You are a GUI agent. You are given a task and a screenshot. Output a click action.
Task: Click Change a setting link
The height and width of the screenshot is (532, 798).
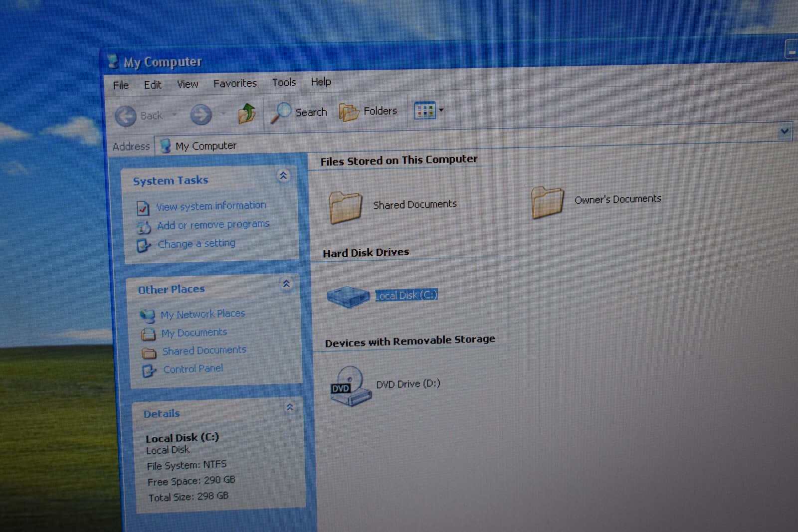[197, 243]
